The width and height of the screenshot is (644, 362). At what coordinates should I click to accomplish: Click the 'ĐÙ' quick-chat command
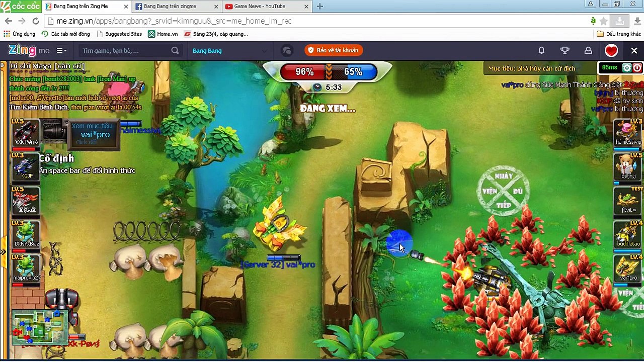(518, 191)
